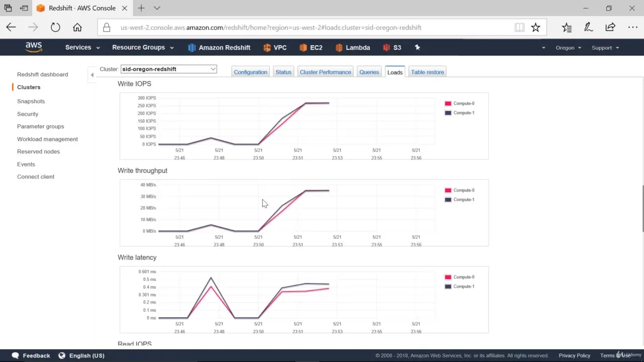
Task: Click the AWS logo home icon
Action: 34,47
